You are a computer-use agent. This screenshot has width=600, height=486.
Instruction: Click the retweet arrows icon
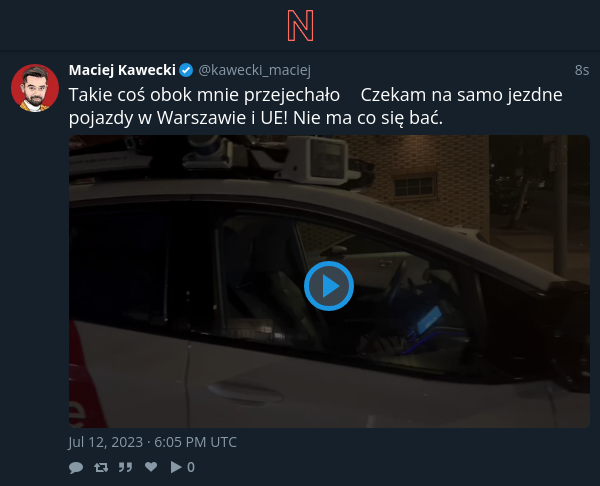(101, 467)
